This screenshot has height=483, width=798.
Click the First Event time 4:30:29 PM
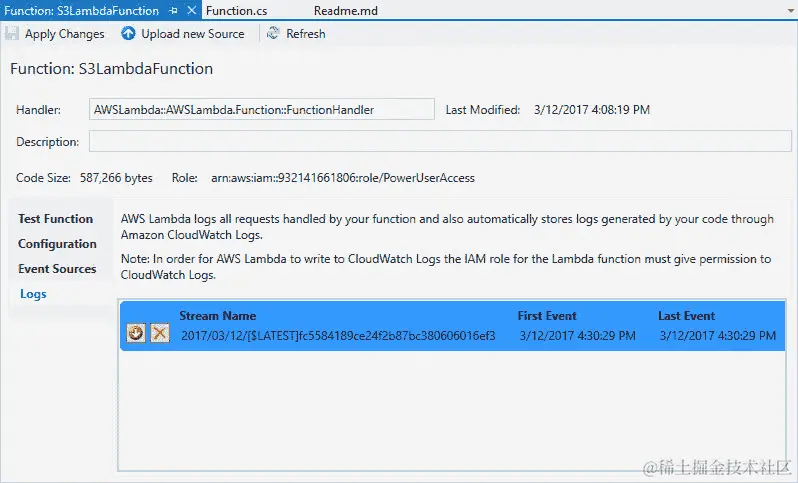click(578, 336)
